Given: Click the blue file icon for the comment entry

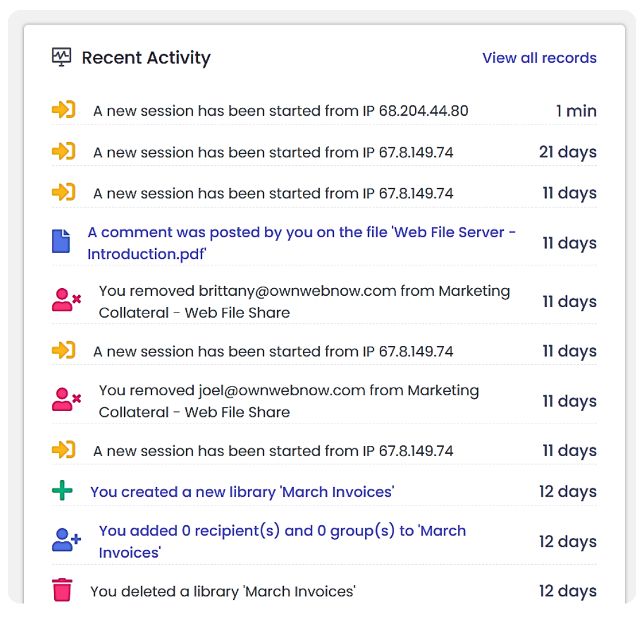Looking at the screenshot, I should pyautogui.click(x=61, y=241).
